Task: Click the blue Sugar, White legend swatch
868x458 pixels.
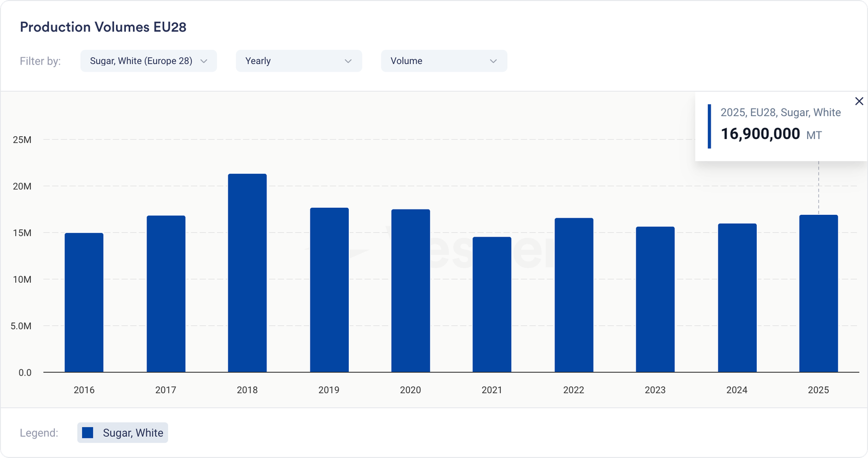Action: [87, 432]
